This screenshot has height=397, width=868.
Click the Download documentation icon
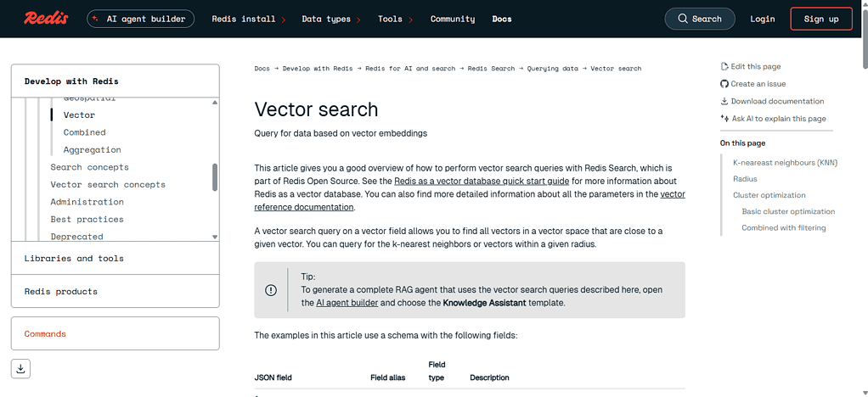tap(724, 101)
